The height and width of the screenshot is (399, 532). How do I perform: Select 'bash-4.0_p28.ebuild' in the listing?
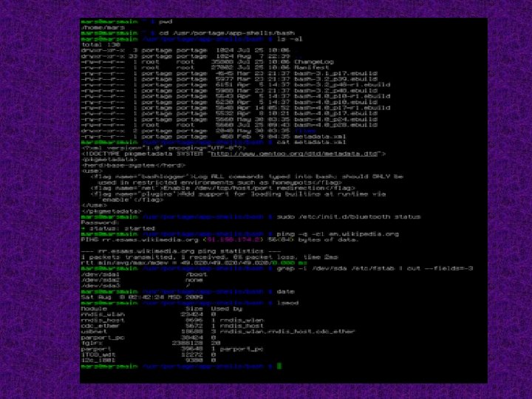point(336,125)
